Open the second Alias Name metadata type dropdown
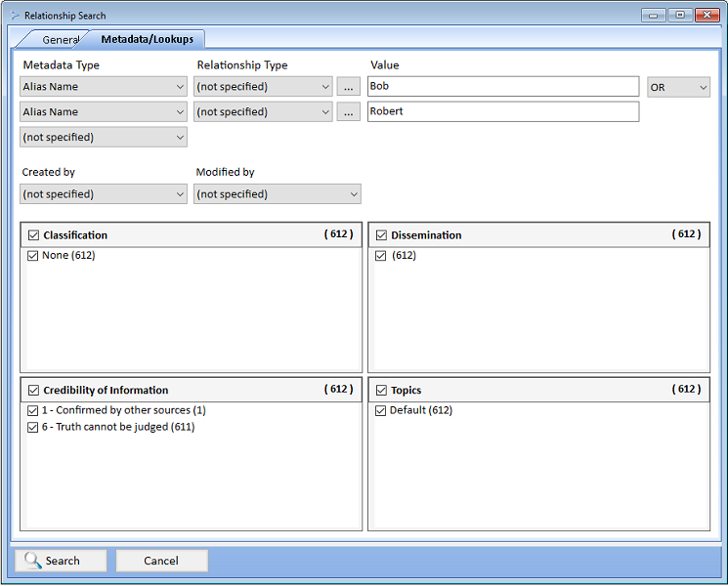The width and height of the screenshot is (728, 586). [104, 111]
